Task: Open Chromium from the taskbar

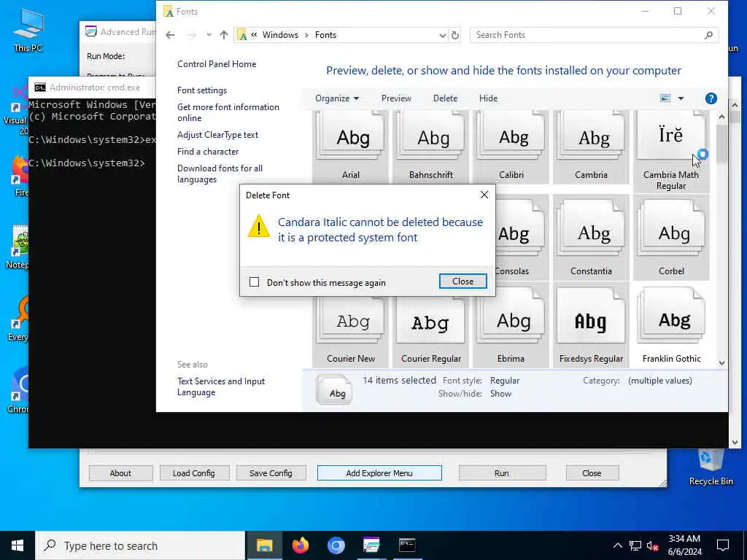Action: coord(336,545)
